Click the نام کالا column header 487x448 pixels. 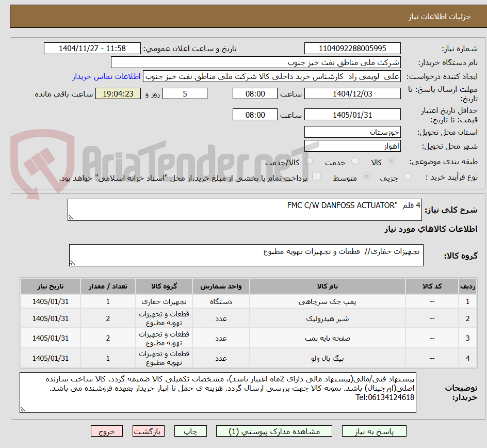tap(328, 286)
